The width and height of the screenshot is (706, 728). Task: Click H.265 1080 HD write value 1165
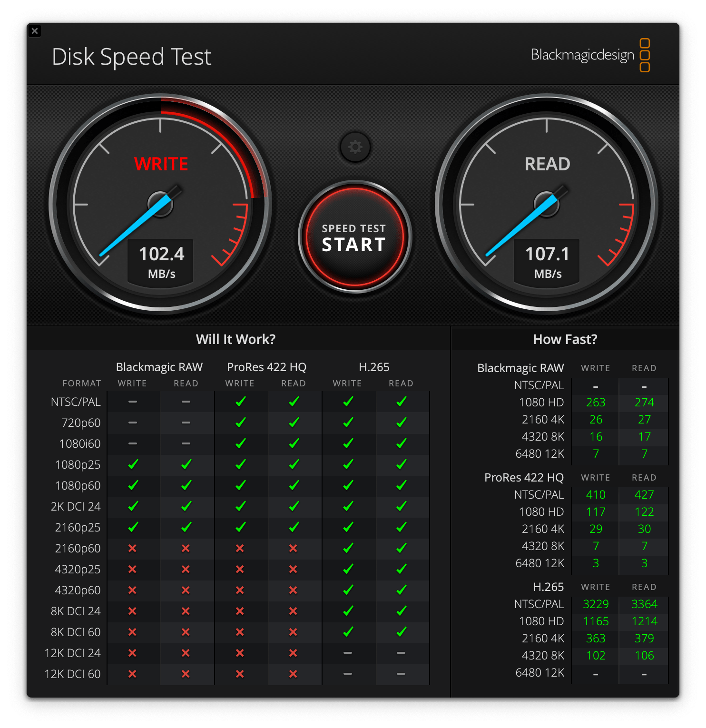pos(596,621)
